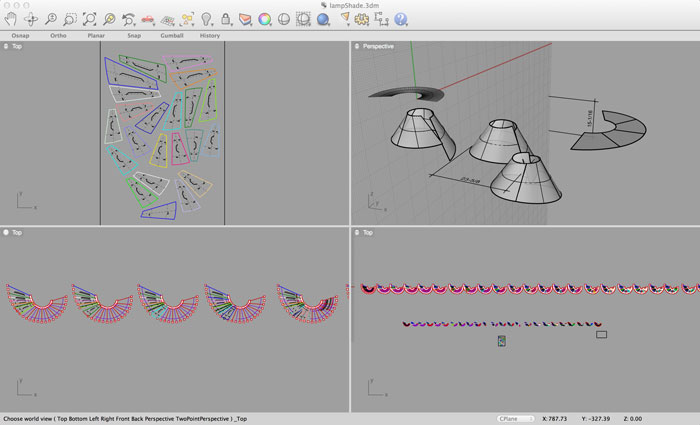Click the Z: 0.00 coordinate readout
This screenshot has width=700, height=425.
click(x=633, y=419)
